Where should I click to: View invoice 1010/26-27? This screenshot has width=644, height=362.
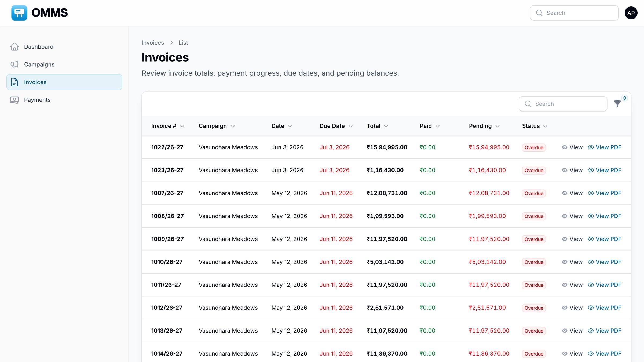572,262
